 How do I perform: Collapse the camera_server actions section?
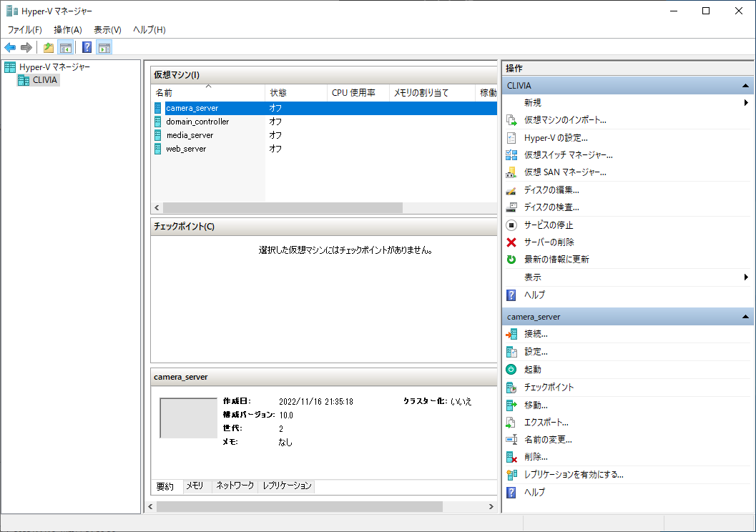(x=745, y=317)
